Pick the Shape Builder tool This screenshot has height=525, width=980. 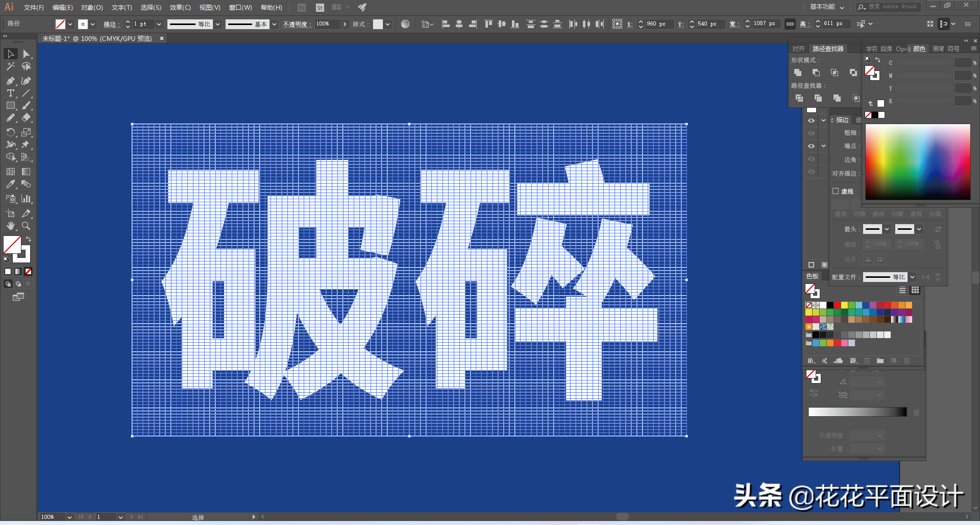pos(11,157)
